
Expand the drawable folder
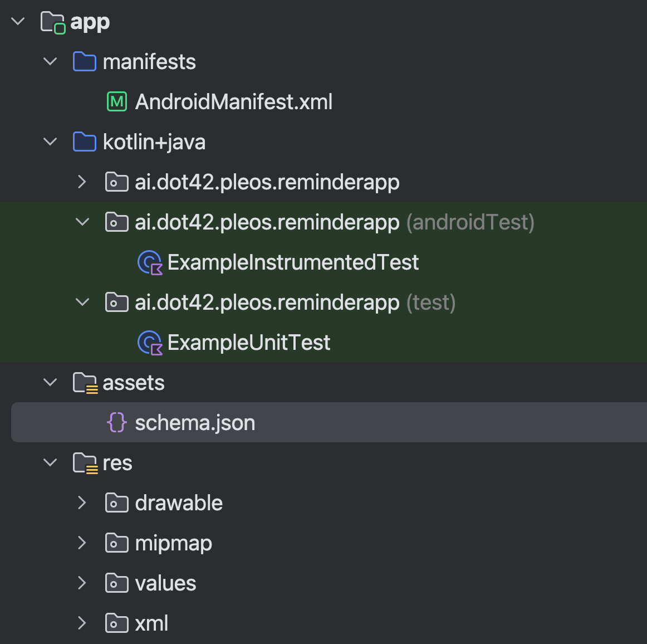tap(82, 502)
